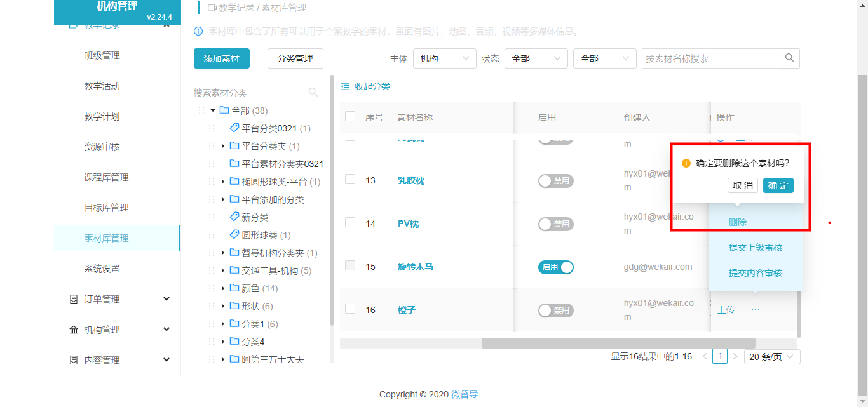Image resolution: width=868 pixels, height=407 pixels.
Task: Open the 旋转木马 material name link
Action: (x=416, y=267)
